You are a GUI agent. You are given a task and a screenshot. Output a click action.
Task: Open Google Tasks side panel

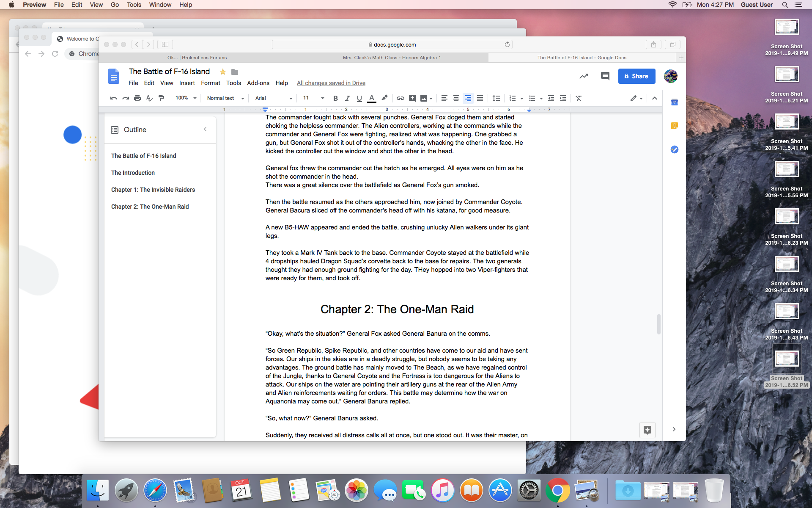coord(675,149)
